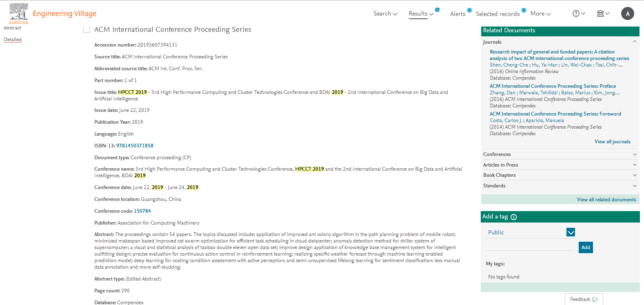Tick the checkbox beside ACM International Conference Proceeding Series

coord(87,29)
